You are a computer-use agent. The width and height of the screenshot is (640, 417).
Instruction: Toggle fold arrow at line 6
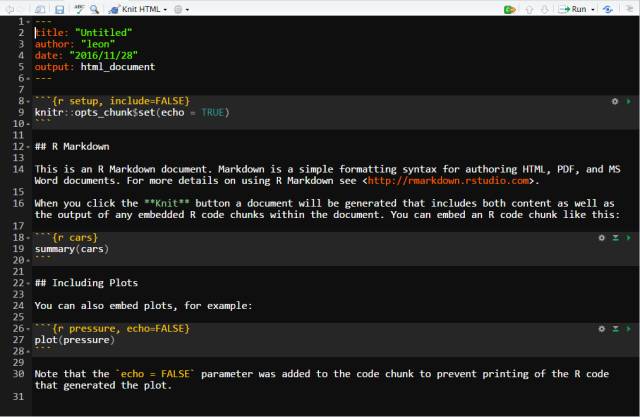[28, 78]
